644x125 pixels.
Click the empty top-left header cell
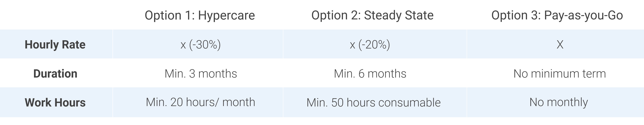(56, 15)
